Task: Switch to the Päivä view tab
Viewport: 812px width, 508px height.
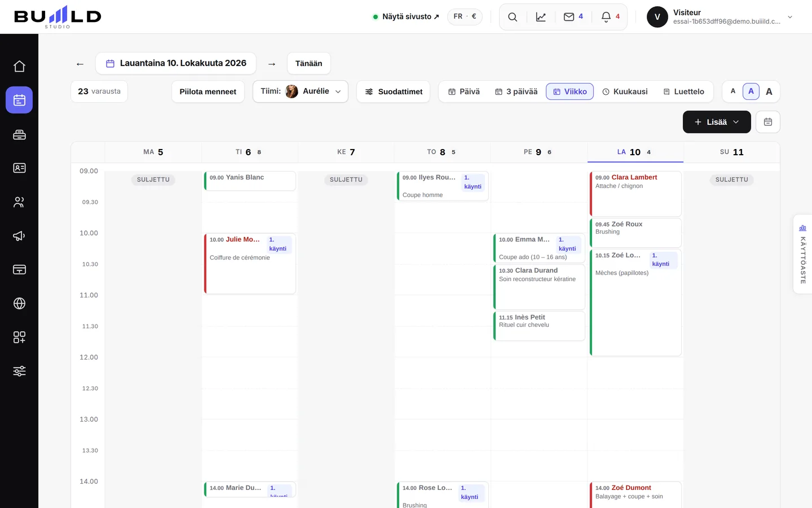Action: pos(464,91)
